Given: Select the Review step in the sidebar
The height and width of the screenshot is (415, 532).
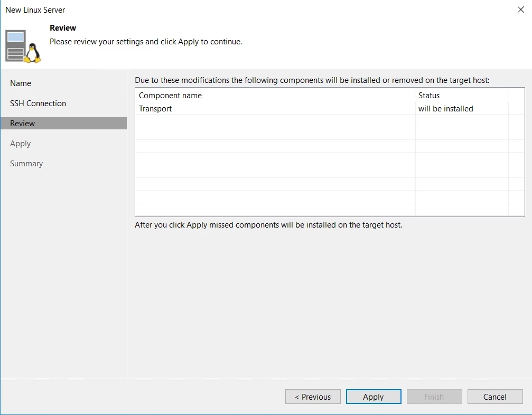Looking at the screenshot, I should click(x=23, y=124).
